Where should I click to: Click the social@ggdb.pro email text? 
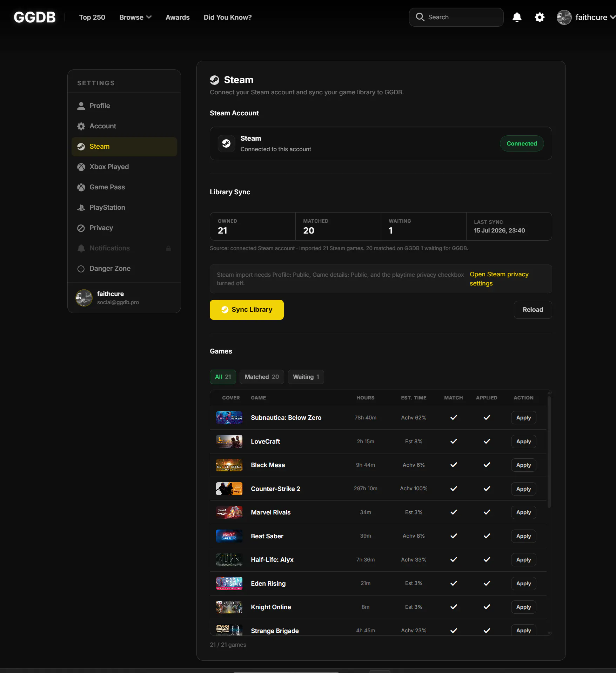(x=118, y=302)
